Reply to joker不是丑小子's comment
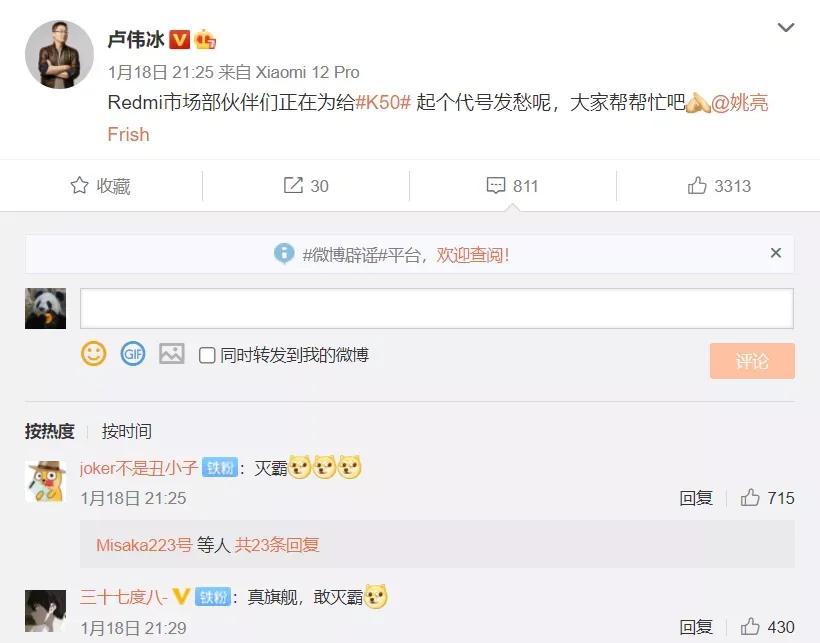Image resolution: width=820 pixels, height=643 pixels. [x=696, y=498]
